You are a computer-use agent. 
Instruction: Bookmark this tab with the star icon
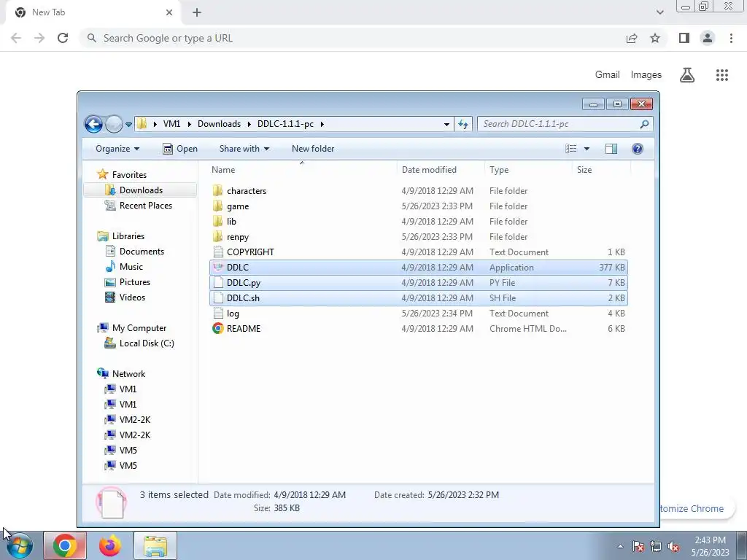tap(655, 38)
